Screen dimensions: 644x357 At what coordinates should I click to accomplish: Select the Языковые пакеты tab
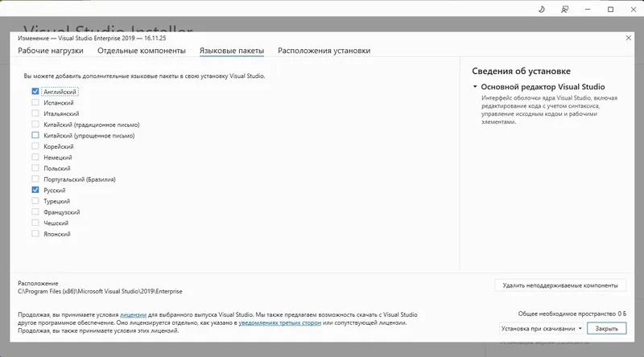(232, 51)
